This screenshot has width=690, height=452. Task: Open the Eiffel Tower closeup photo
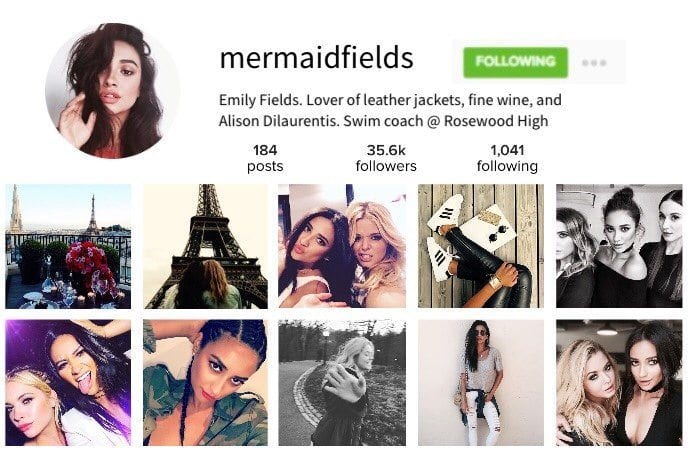[x=206, y=246]
